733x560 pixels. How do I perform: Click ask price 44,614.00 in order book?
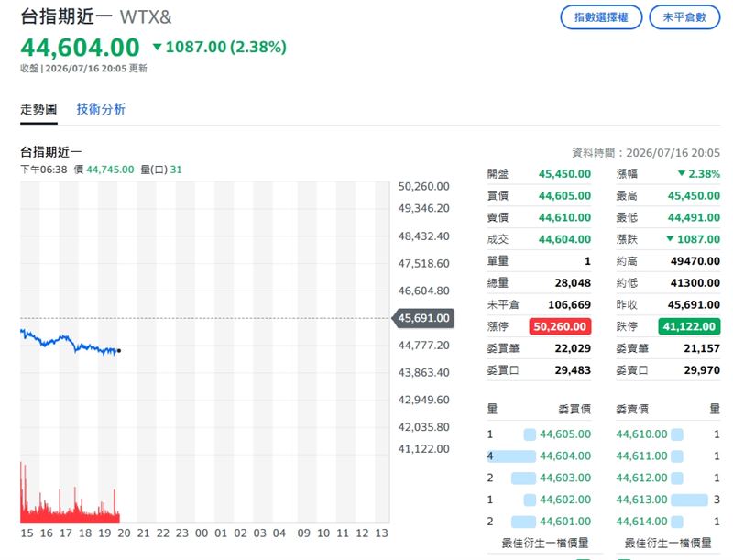[x=642, y=522]
